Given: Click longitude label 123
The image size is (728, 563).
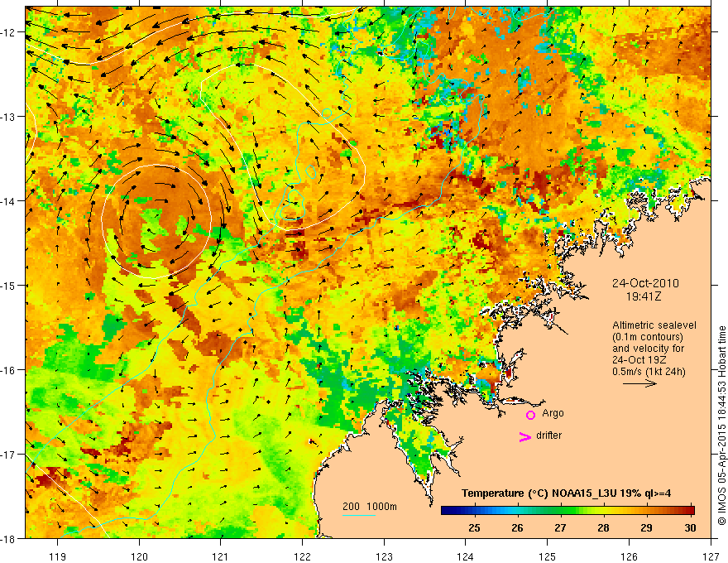Looking at the screenshot, I should [x=384, y=556].
